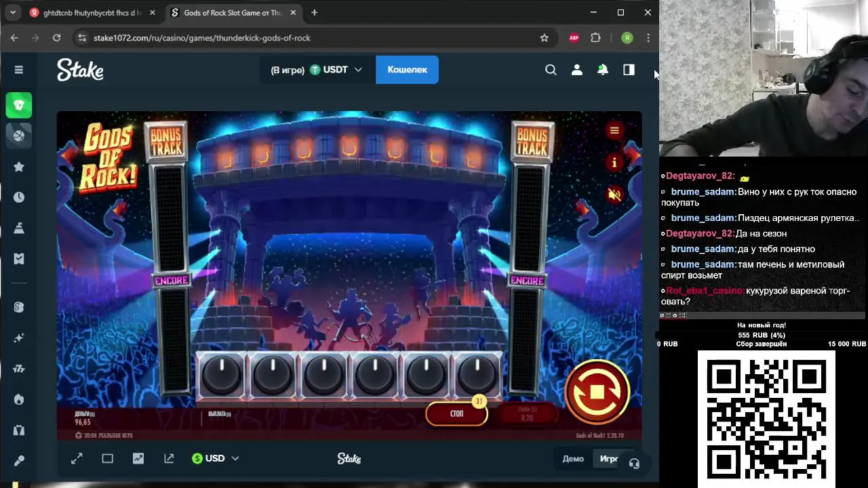Image resolution: width=868 pixels, height=488 pixels.
Task: Open the browser extensions puzzle icon
Action: [596, 38]
